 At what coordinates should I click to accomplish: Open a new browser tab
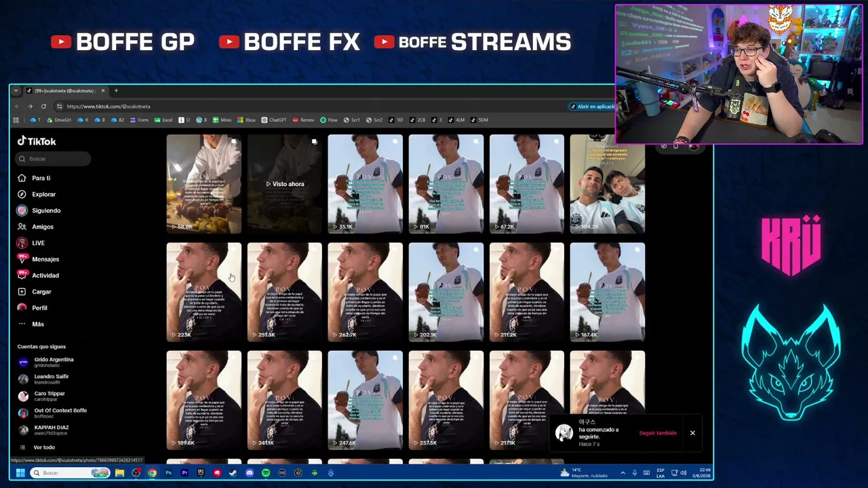pos(116,91)
